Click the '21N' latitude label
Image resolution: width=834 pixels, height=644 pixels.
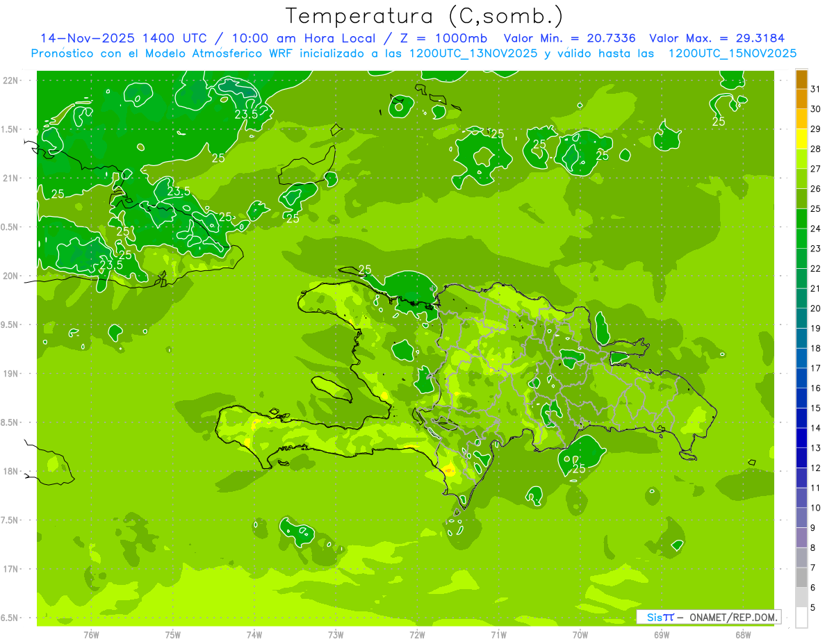click(10, 178)
